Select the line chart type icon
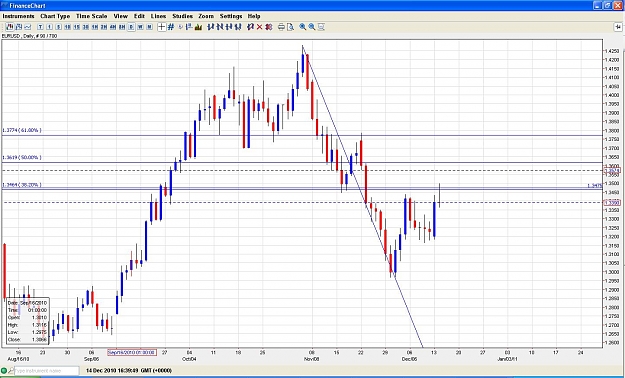This screenshot has height=378, width=625. (x=28, y=27)
